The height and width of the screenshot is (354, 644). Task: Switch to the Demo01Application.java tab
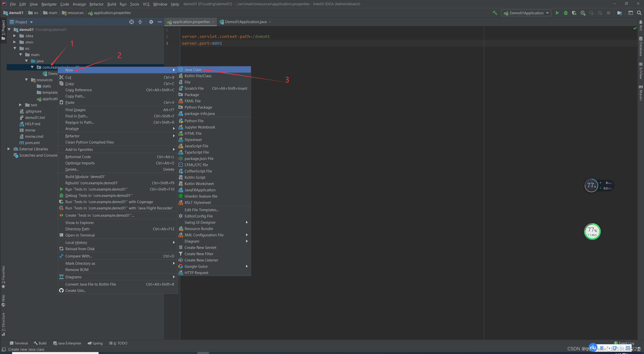pyautogui.click(x=245, y=22)
